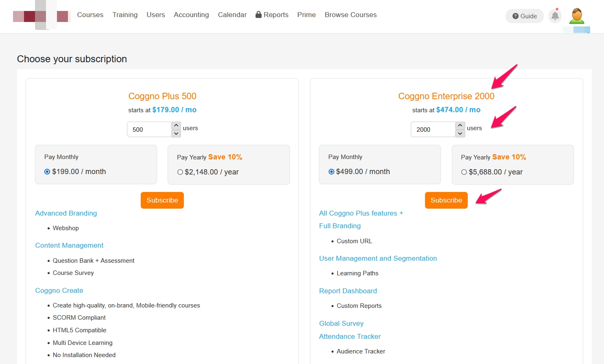Select $199.00 / month payment option
This screenshot has width=604, height=364.
(47, 172)
